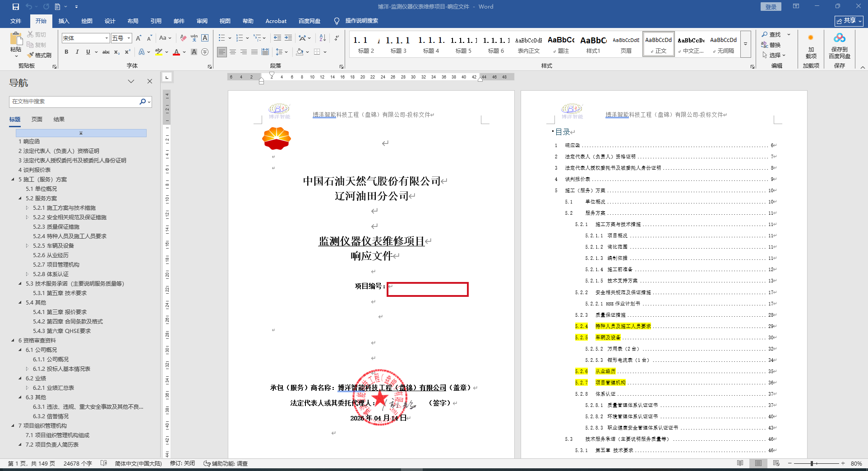This screenshot has height=471, width=868.
Task: Apply Character Border to text
Action: 205,38
